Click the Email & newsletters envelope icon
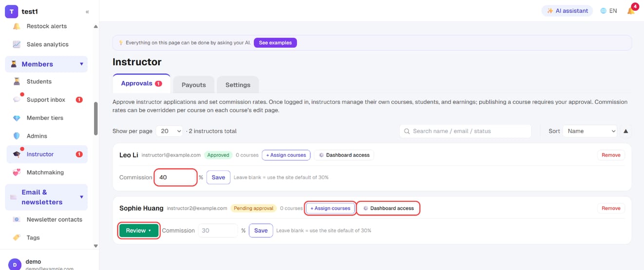Image resolution: width=644 pixels, height=270 pixels. point(14,197)
